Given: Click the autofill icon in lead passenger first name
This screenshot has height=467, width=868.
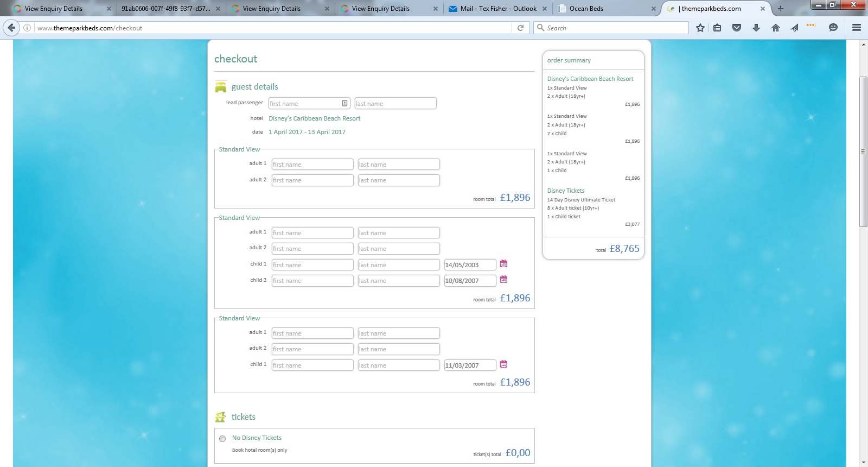Looking at the screenshot, I should point(345,103).
